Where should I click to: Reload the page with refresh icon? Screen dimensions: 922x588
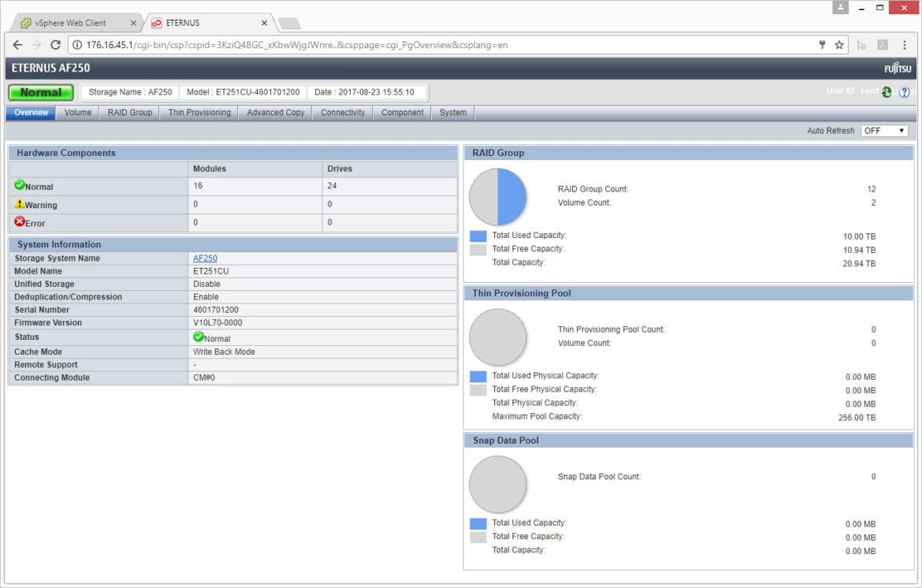(55, 45)
